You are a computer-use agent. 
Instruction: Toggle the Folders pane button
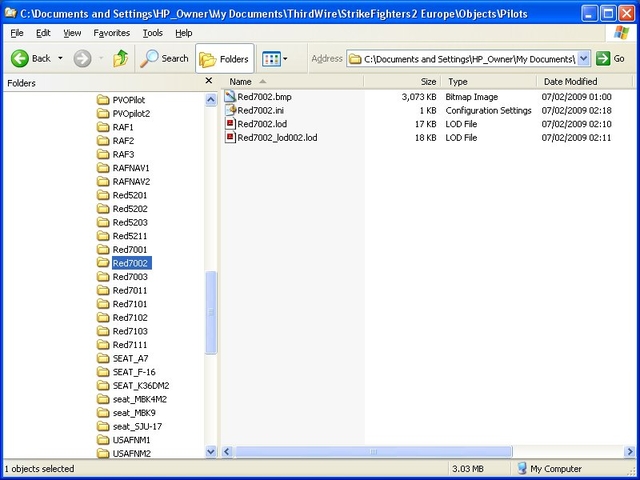click(x=224, y=59)
